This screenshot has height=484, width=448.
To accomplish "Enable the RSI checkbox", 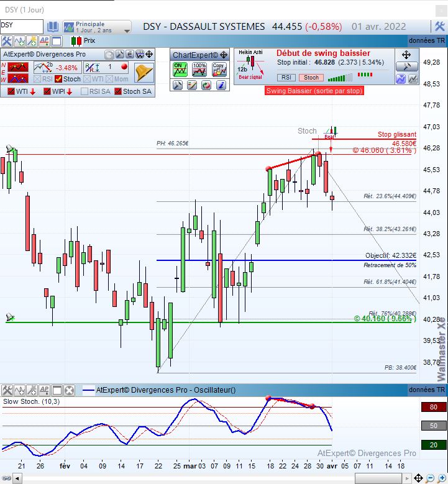I will 37,79.
